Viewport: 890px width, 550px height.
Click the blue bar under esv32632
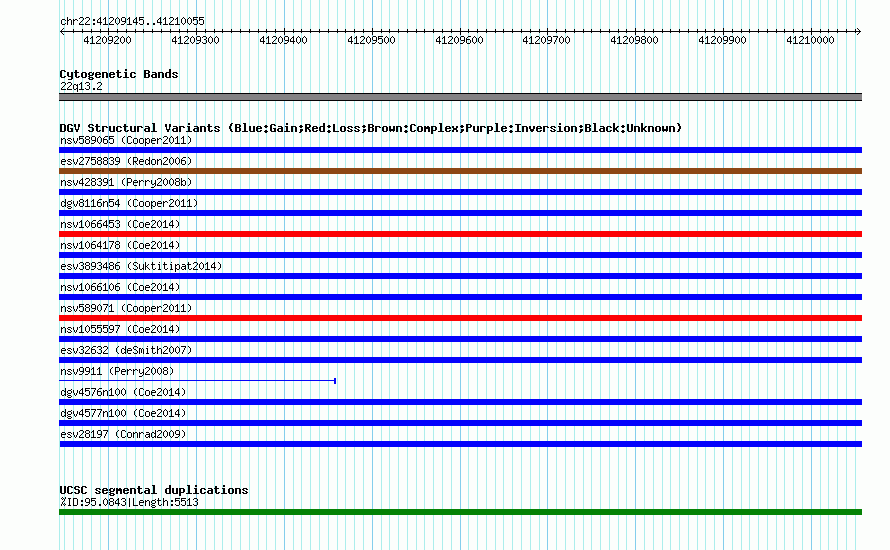(460, 360)
